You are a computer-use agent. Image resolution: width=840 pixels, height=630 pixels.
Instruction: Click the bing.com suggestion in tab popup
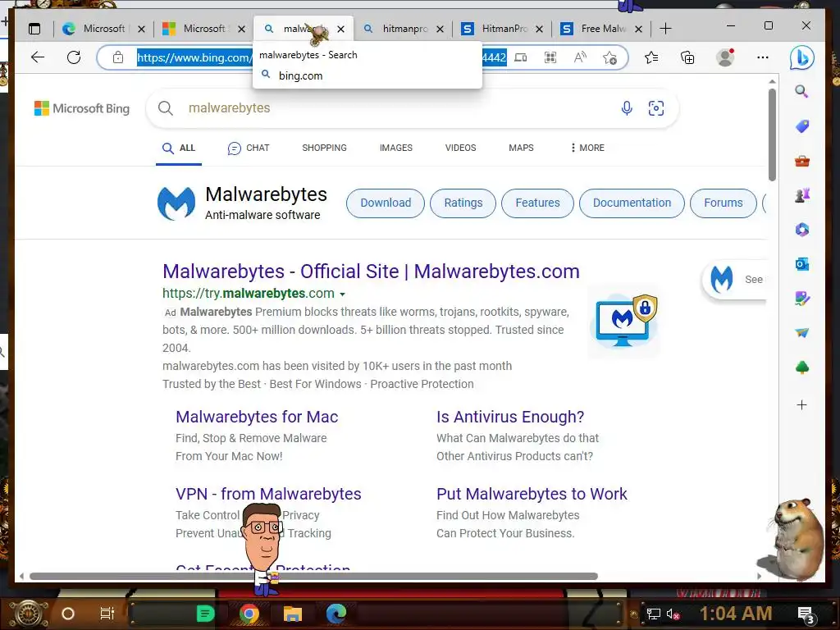300,75
